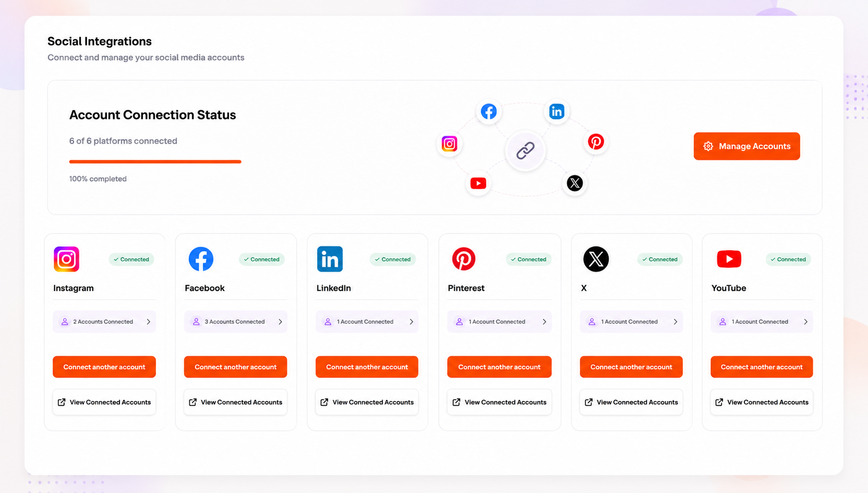
Task: Connect another Pinterest account
Action: click(499, 367)
